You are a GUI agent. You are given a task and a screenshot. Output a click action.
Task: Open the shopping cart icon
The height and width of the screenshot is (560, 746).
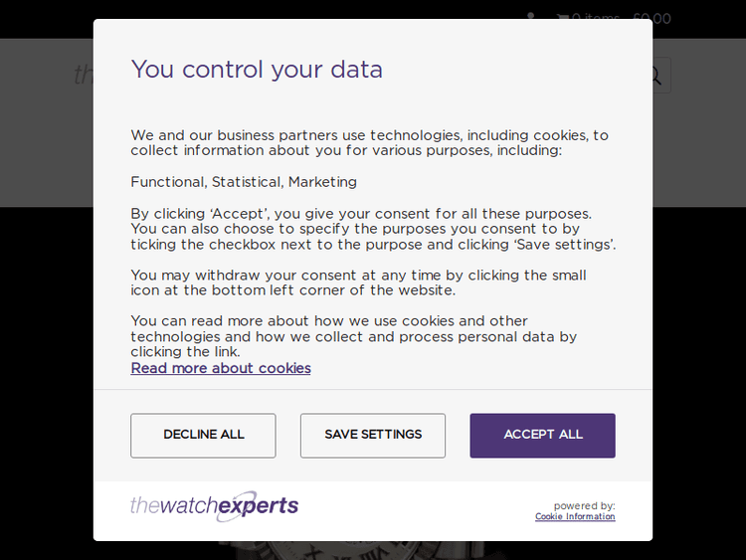tap(563, 18)
